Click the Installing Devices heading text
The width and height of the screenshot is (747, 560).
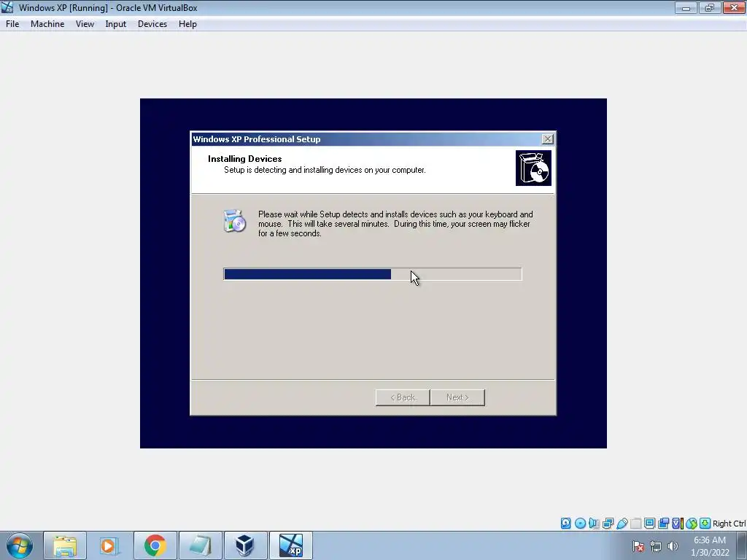[245, 158]
